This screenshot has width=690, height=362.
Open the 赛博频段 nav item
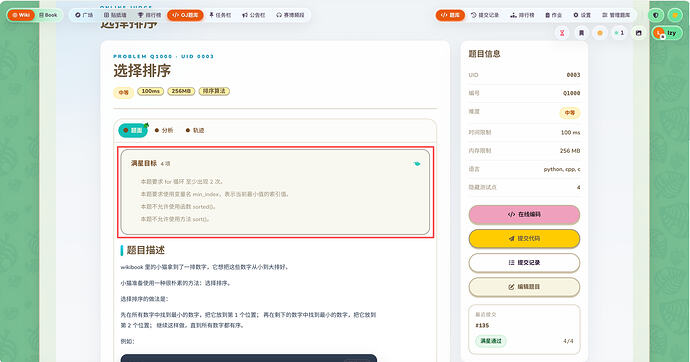tap(290, 15)
